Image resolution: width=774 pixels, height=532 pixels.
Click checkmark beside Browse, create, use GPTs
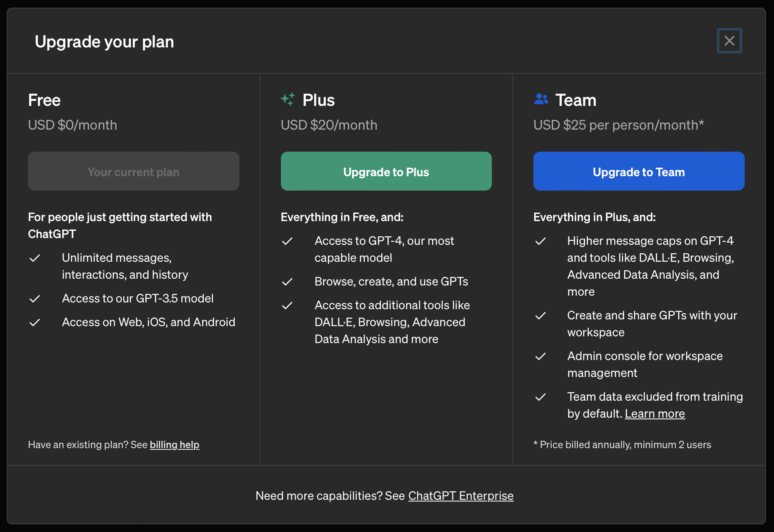click(287, 282)
